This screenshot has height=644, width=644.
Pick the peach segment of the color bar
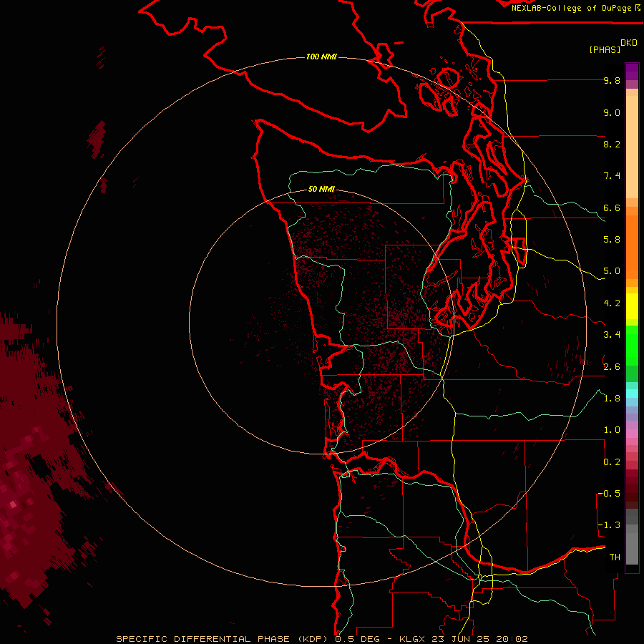tap(632, 147)
